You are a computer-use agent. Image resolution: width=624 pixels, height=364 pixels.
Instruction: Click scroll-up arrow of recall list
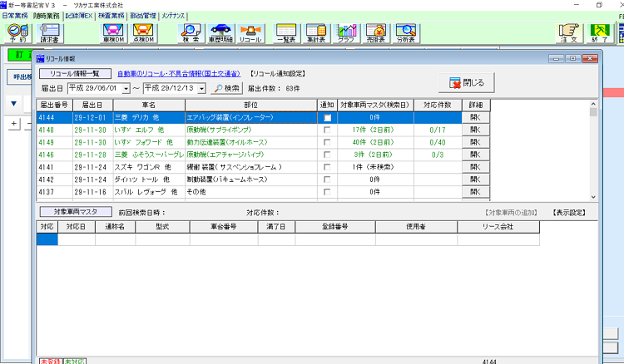(593, 104)
